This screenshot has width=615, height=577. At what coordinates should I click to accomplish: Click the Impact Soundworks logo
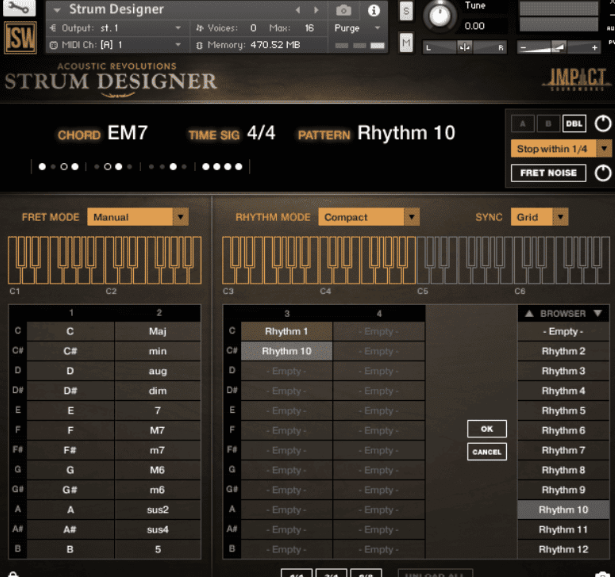pyautogui.click(x=577, y=80)
